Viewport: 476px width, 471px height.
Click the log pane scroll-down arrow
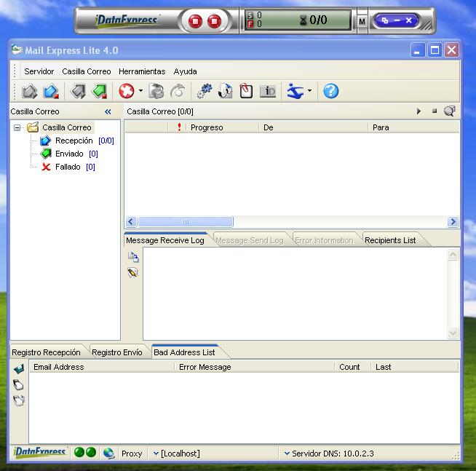[453, 333]
